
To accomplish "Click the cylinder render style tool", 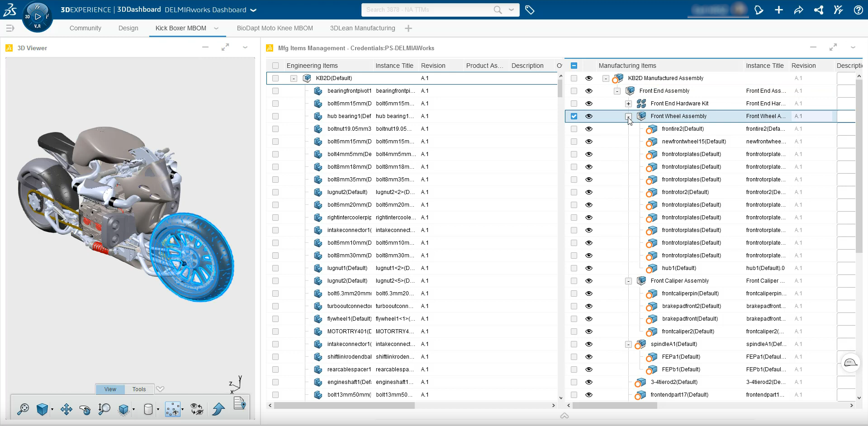I will click(148, 409).
